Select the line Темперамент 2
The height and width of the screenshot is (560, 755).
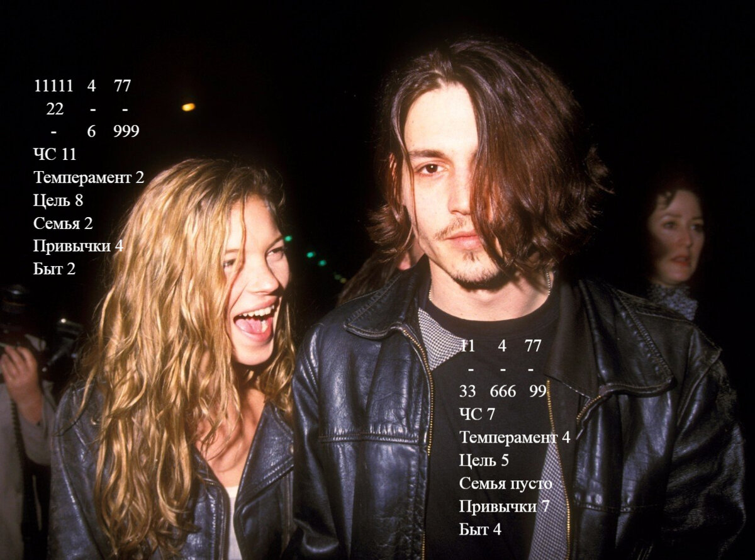click(89, 177)
